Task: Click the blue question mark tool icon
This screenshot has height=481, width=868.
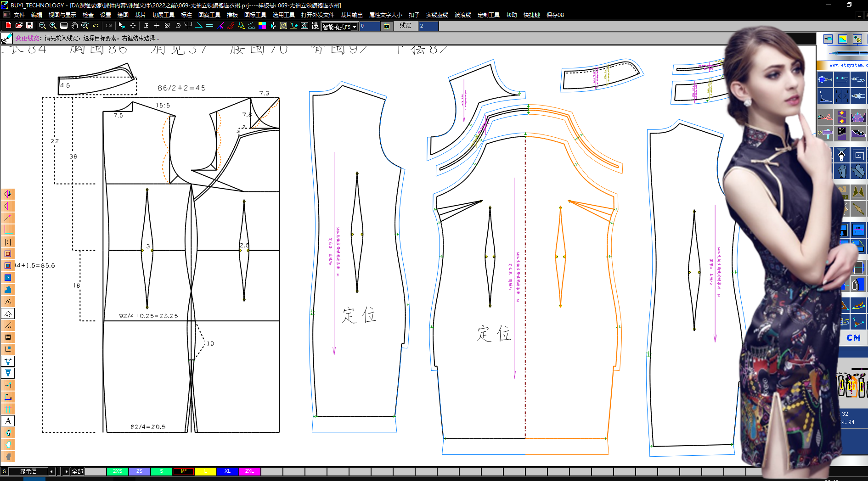Action: [x=8, y=278]
